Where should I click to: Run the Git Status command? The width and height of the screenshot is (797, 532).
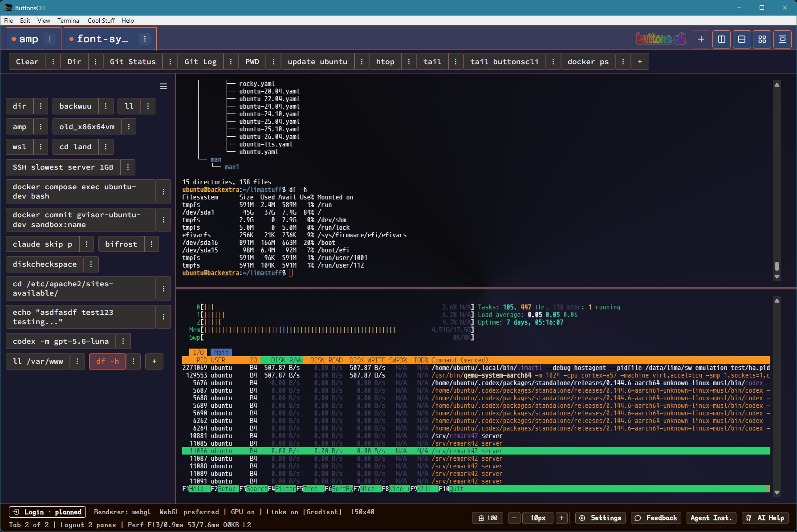pos(133,62)
